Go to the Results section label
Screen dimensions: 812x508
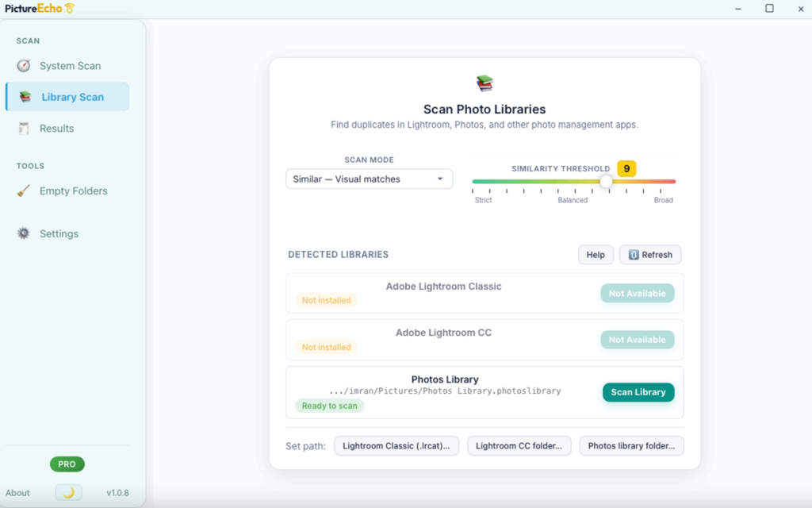tap(57, 129)
